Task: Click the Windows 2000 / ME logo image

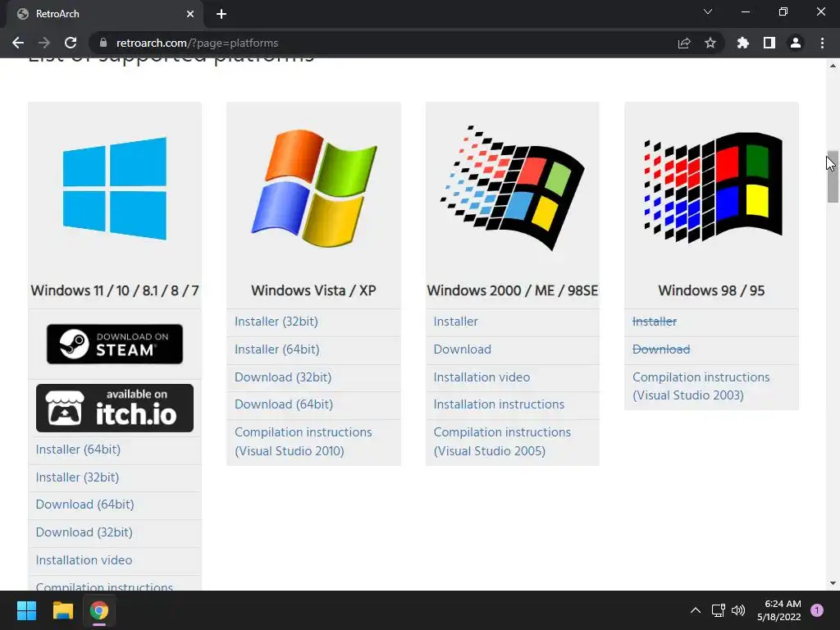Action: coord(512,188)
